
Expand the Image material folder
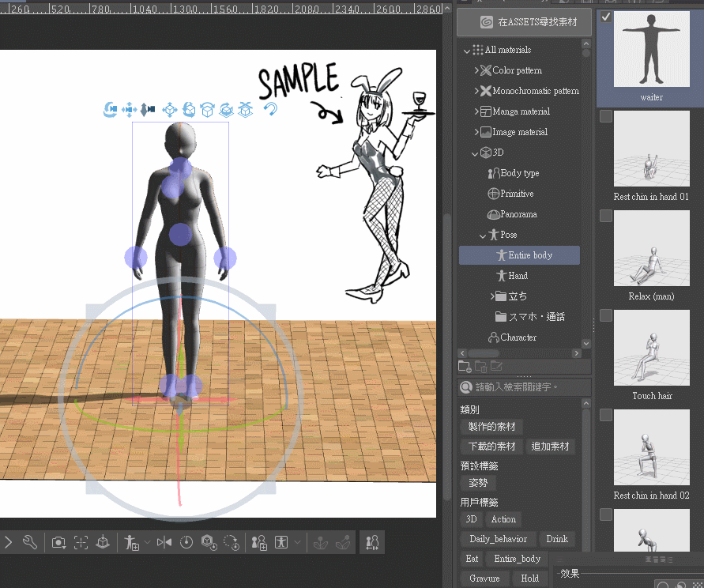coord(476,132)
